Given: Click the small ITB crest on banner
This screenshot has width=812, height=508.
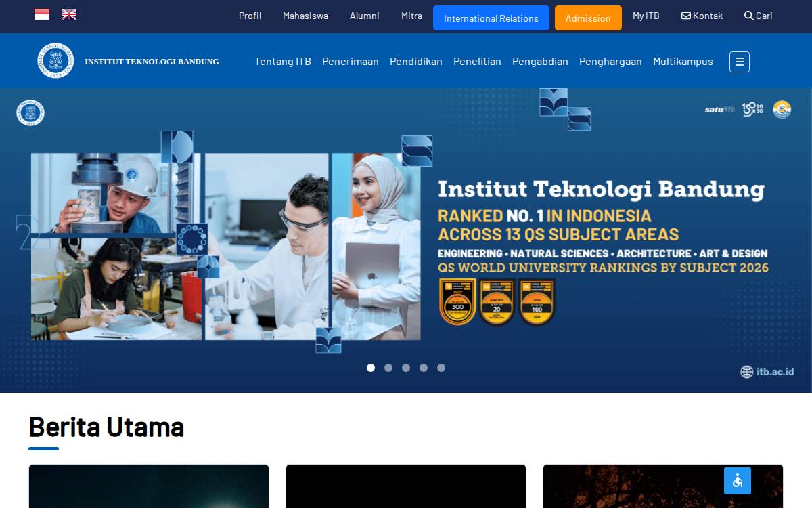Looking at the screenshot, I should click(30, 112).
